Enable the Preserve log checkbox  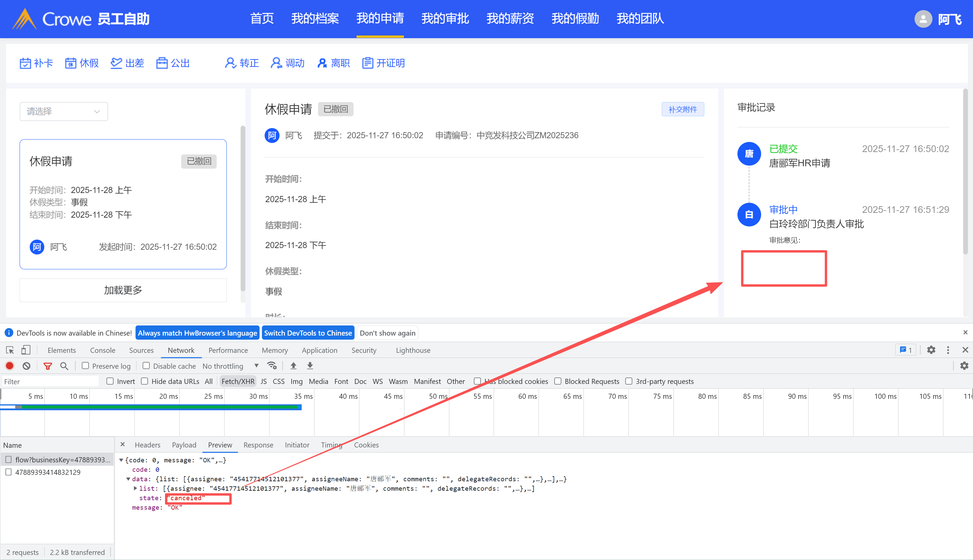tap(86, 366)
